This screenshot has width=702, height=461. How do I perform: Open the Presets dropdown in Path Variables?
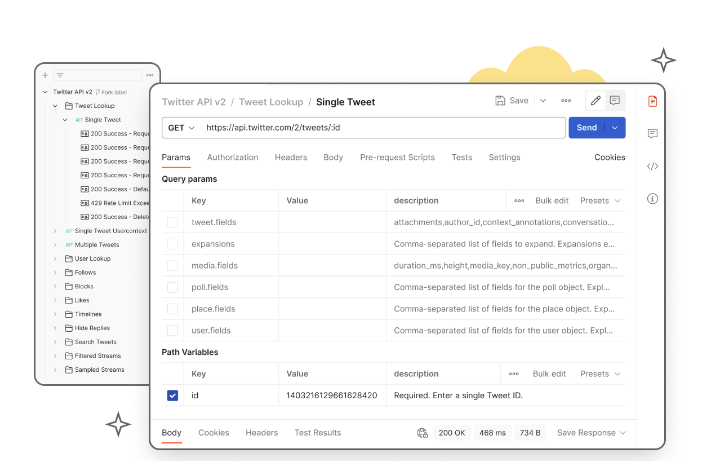click(x=600, y=374)
